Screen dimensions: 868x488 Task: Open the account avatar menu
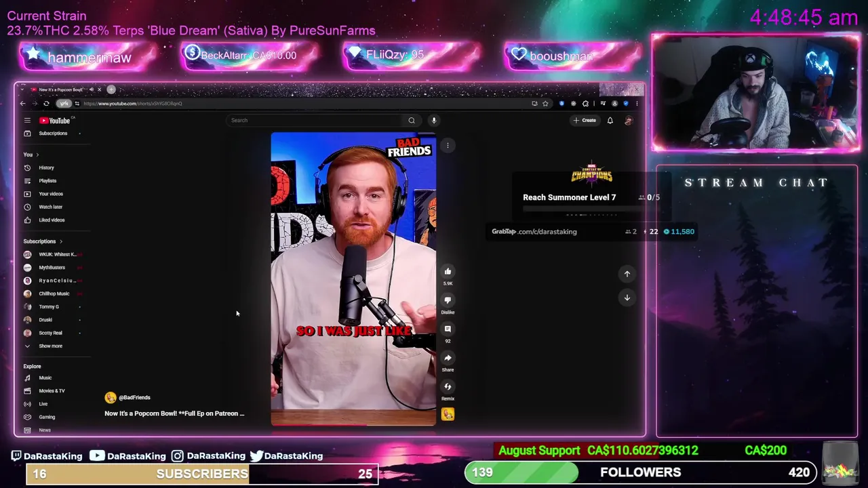tap(629, 120)
